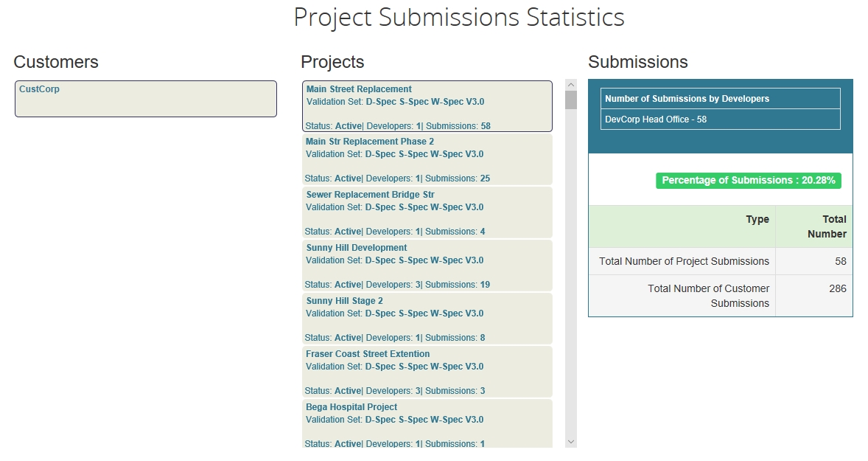Click DevCorp Head Office - 58 row
868x461 pixels.
pos(720,119)
